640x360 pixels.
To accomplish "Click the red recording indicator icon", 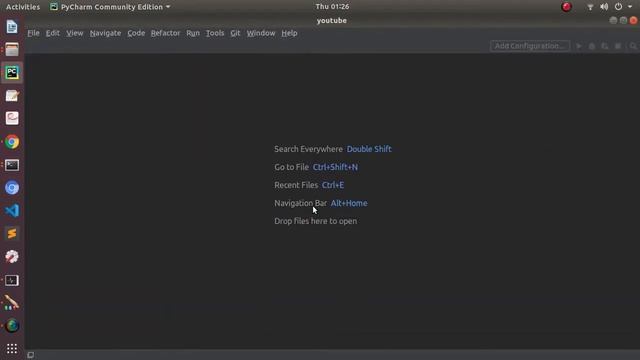I will click(566, 7).
